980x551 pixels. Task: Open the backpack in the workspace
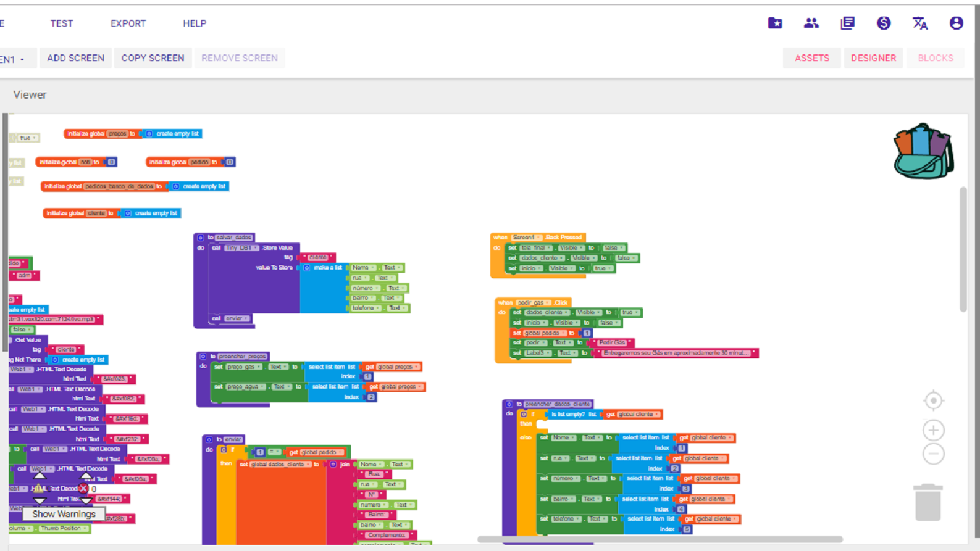pyautogui.click(x=923, y=152)
